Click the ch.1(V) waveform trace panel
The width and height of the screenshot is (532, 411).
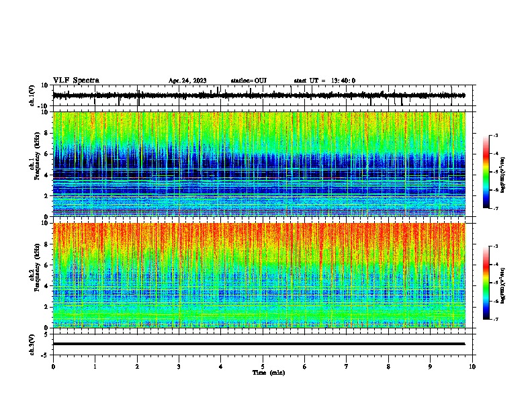tap(263, 95)
